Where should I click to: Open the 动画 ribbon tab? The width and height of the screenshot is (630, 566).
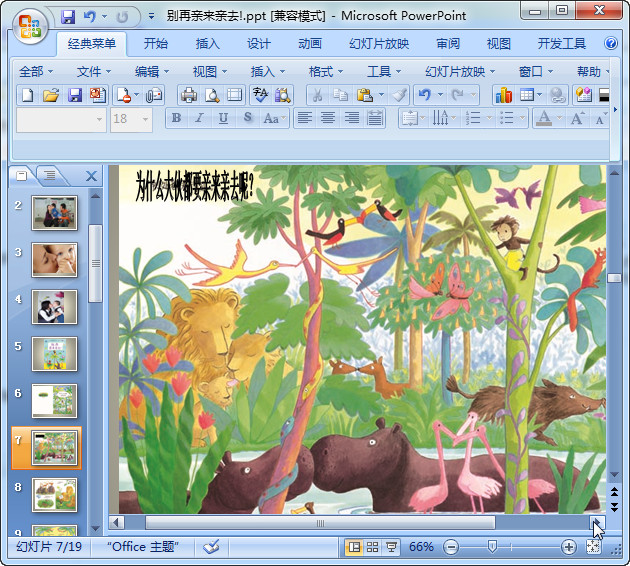pos(310,43)
